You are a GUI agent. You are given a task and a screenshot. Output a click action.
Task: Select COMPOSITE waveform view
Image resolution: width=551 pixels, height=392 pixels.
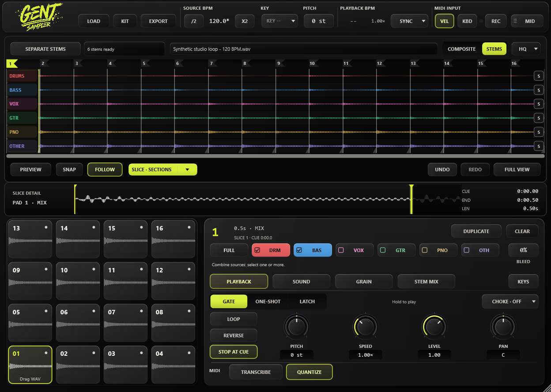[x=461, y=49]
